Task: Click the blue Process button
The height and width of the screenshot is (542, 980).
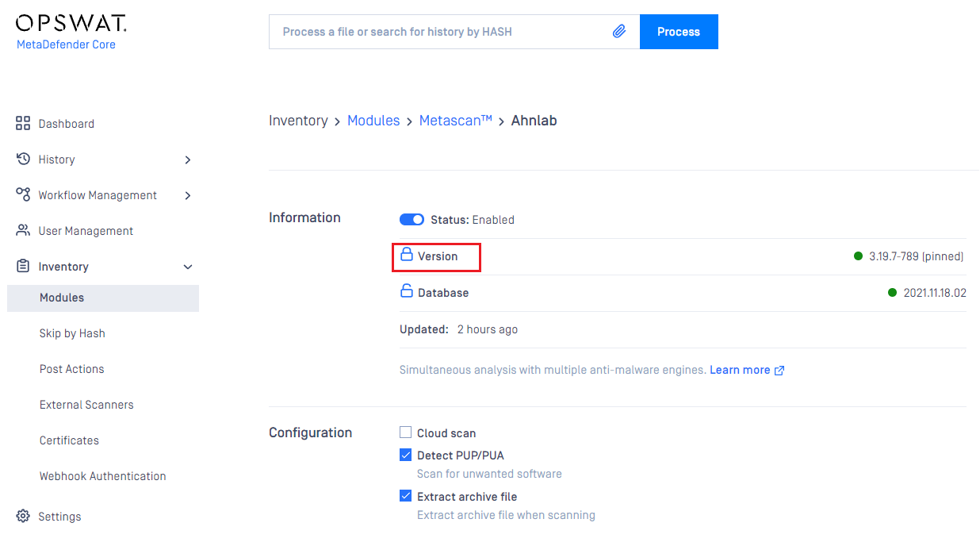Action: (x=679, y=32)
